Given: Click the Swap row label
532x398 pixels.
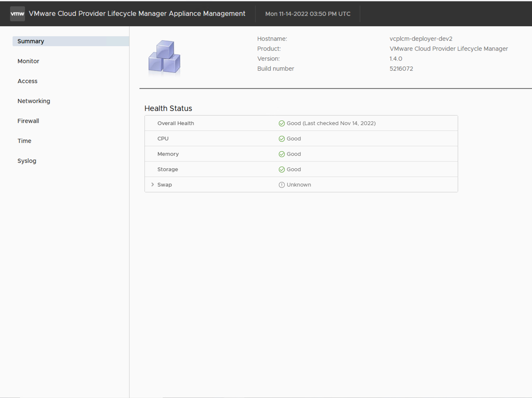Looking at the screenshot, I should (164, 185).
